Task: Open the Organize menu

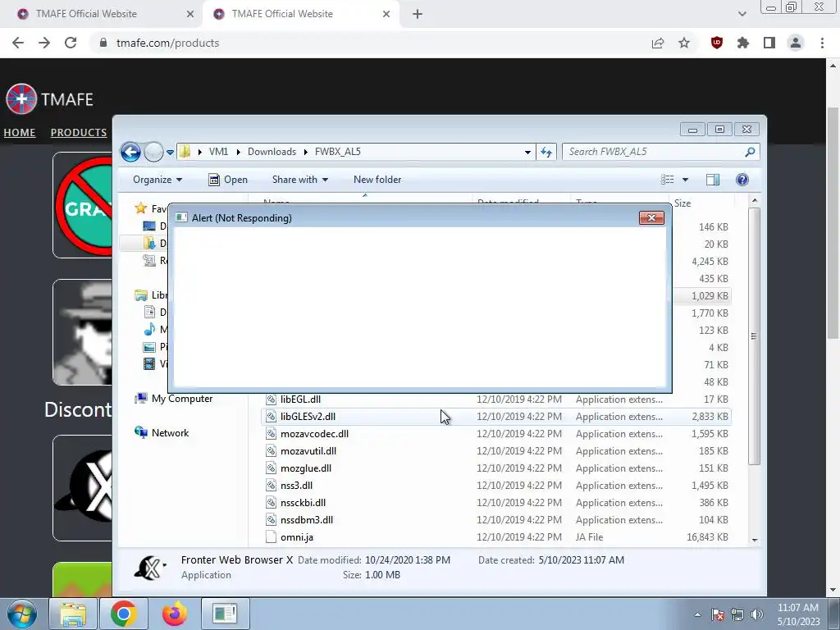Action: point(157,180)
